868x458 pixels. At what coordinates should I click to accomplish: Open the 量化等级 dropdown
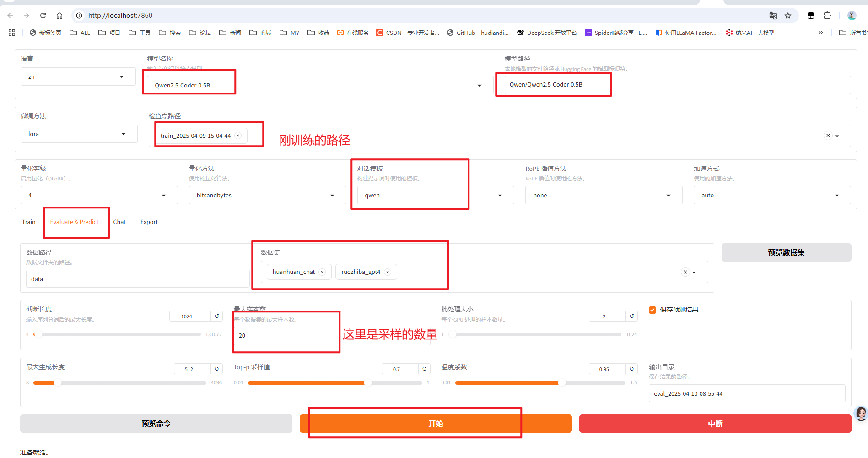[x=99, y=195]
